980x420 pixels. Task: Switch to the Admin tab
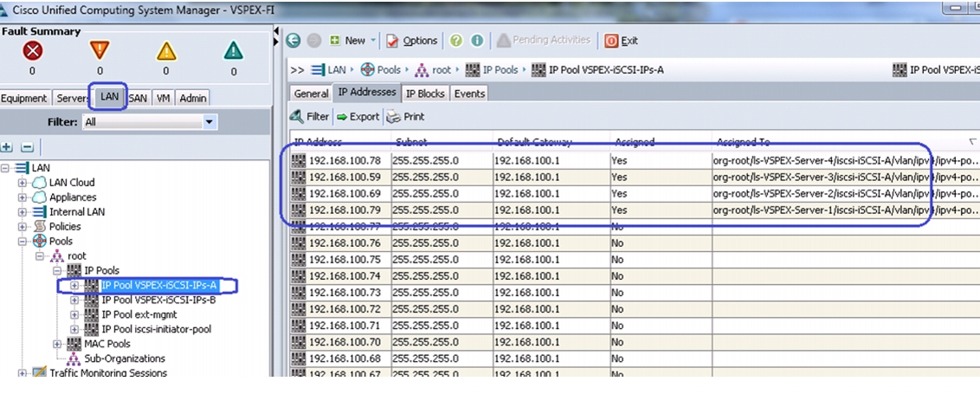pos(193,98)
